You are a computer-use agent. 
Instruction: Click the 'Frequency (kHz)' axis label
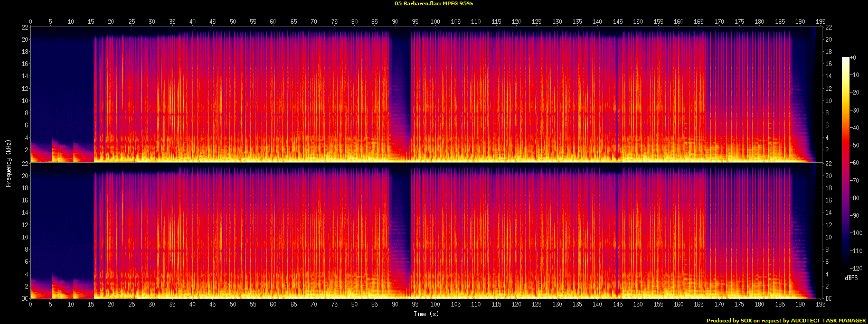(x=8, y=162)
